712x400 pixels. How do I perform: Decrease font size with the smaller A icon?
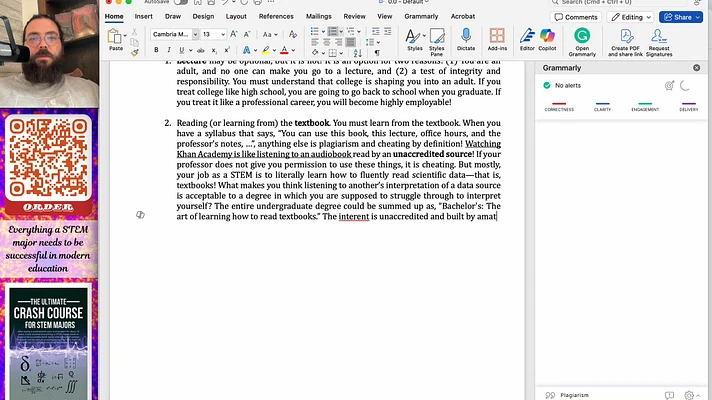click(247, 35)
